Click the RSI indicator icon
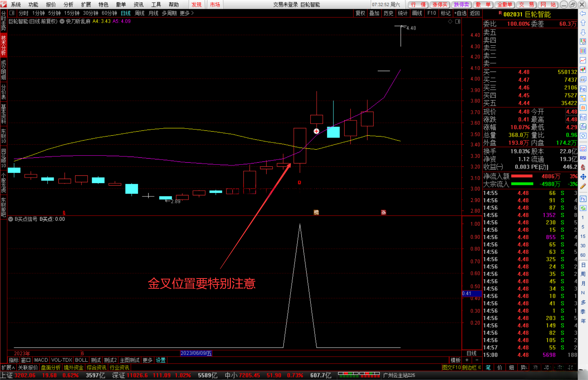Image resolution: width=588 pixels, height=380 pixels. [583, 158]
